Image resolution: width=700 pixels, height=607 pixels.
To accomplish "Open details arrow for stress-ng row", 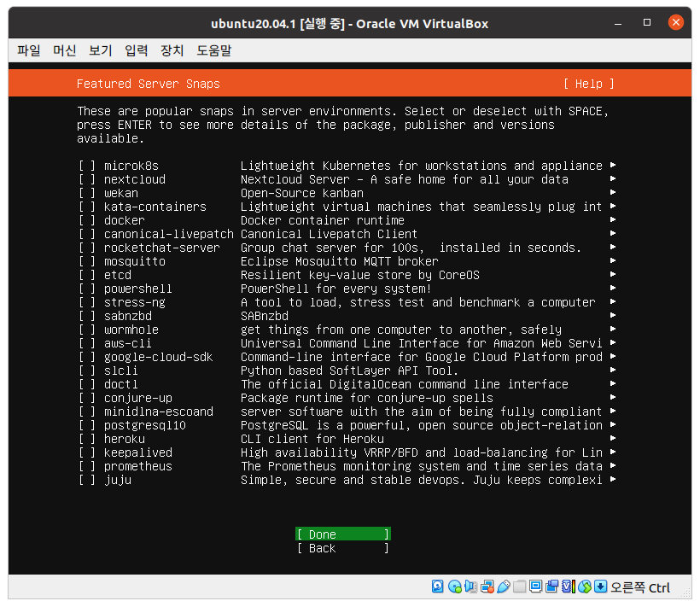I will tap(613, 301).
